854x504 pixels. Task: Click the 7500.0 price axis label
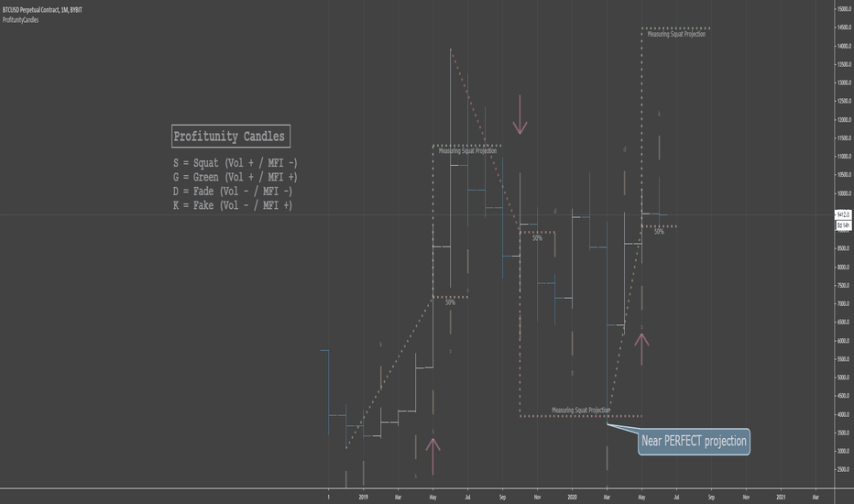point(844,286)
